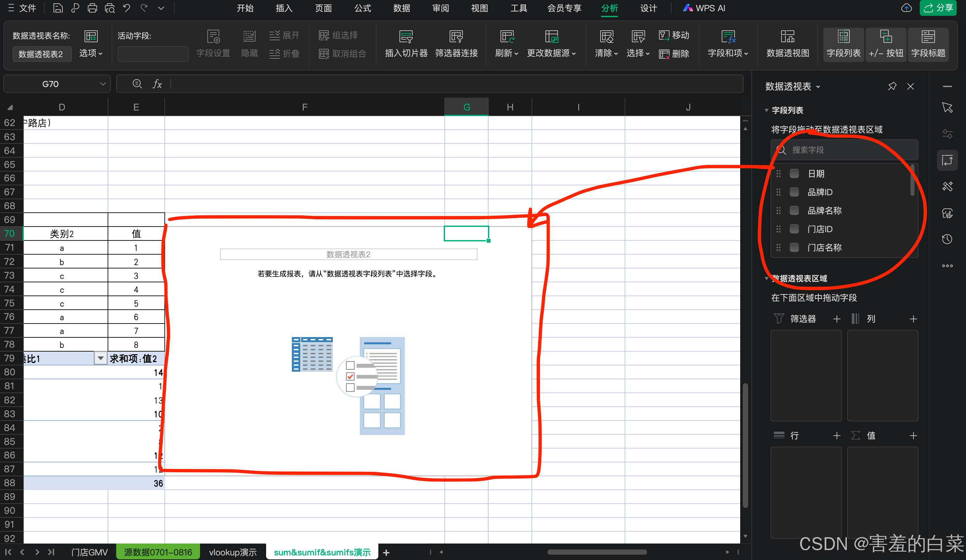
Task: Click the PivotChart (数据透视图) icon
Action: tap(787, 37)
